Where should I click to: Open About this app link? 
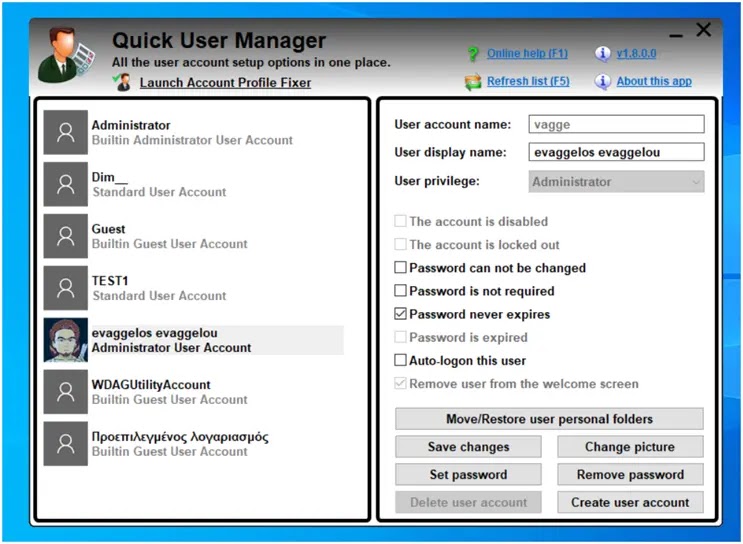tap(654, 81)
